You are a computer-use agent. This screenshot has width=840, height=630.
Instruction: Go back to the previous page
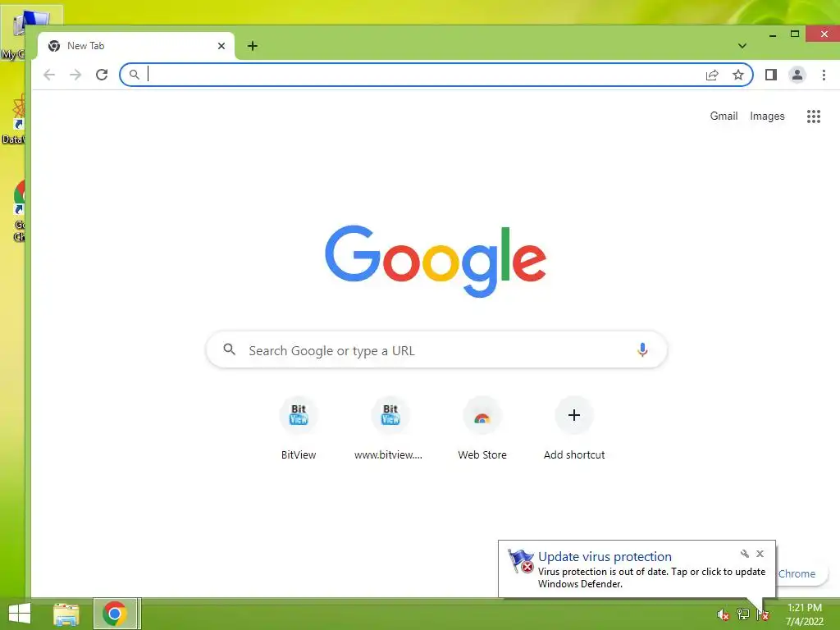[x=49, y=75]
